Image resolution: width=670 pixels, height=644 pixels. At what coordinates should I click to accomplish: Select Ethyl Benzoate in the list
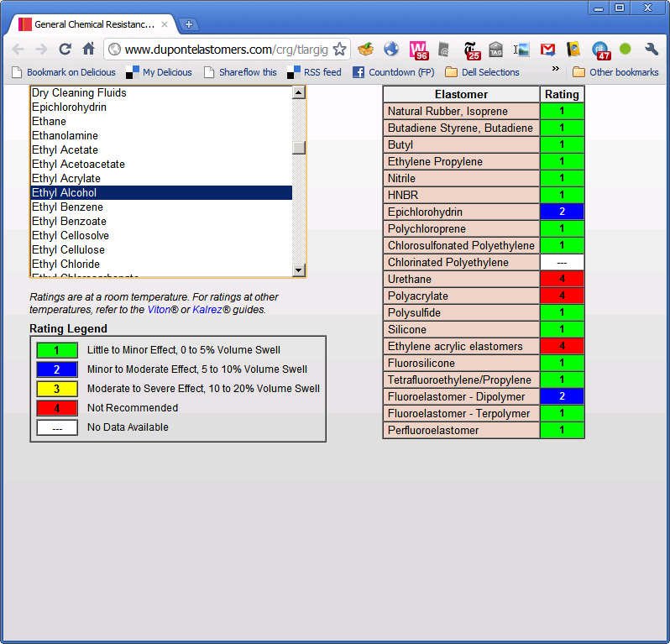(x=161, y=222)
